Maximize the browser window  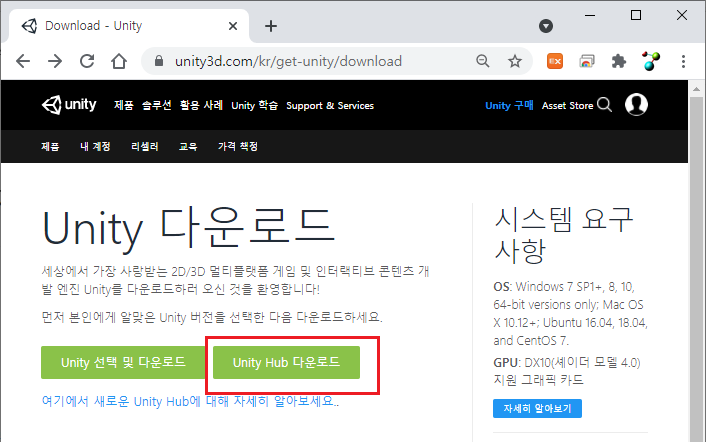coord(636,15)
